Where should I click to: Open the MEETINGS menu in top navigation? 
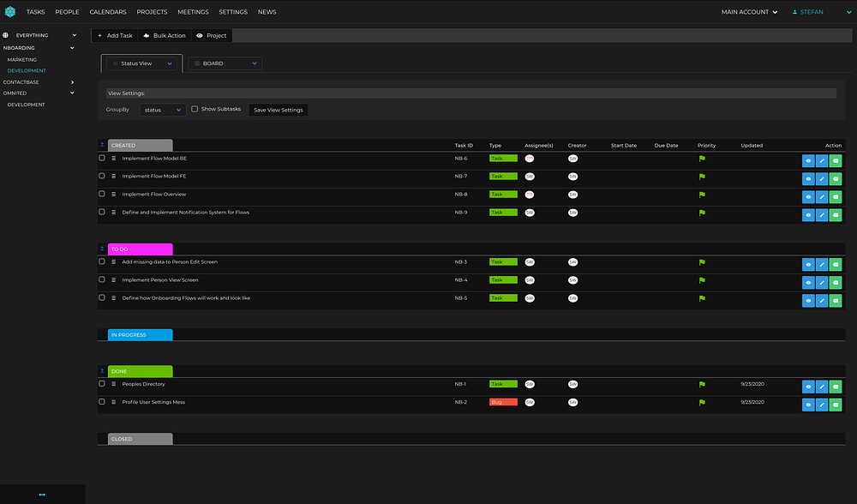193,12
